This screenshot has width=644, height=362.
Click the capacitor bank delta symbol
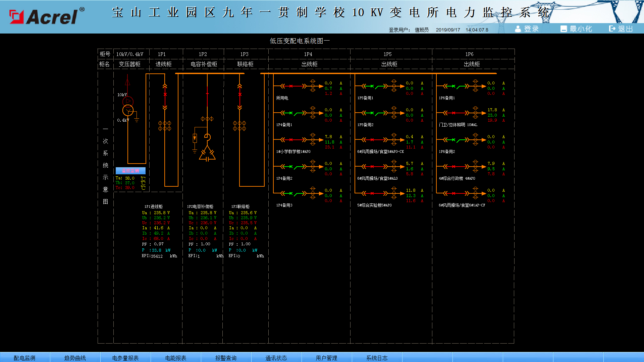(x=207, y=154)
